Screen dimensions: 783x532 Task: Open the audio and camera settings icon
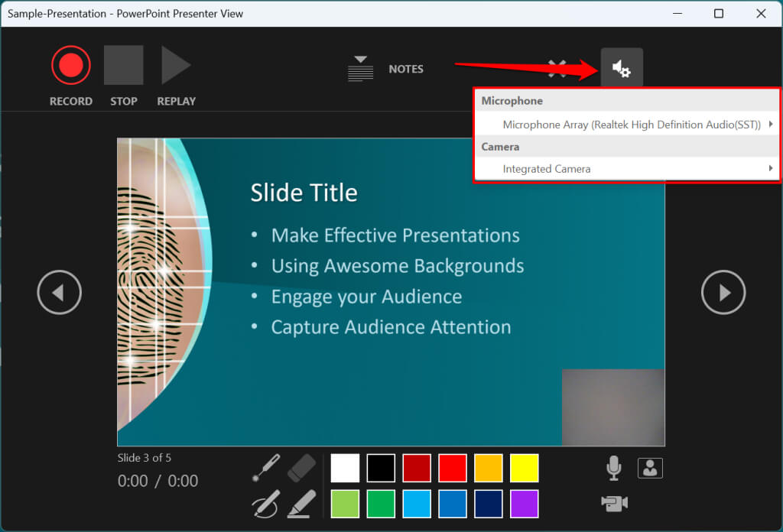[x=621, y=69]
